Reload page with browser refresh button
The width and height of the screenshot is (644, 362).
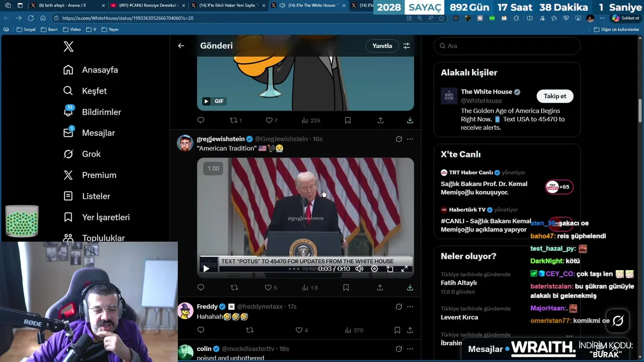pyautogui.click(x=31, y=18)
